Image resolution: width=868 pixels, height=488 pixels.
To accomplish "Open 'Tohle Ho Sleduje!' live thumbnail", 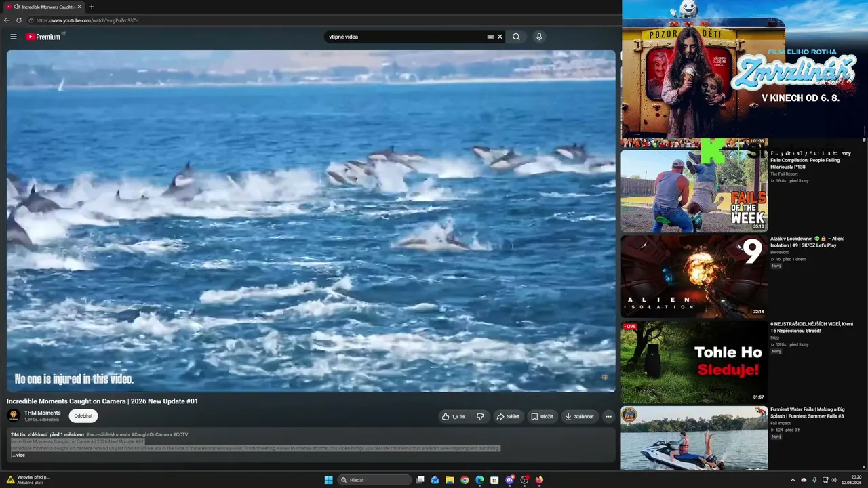I will [x=694, y=361].
